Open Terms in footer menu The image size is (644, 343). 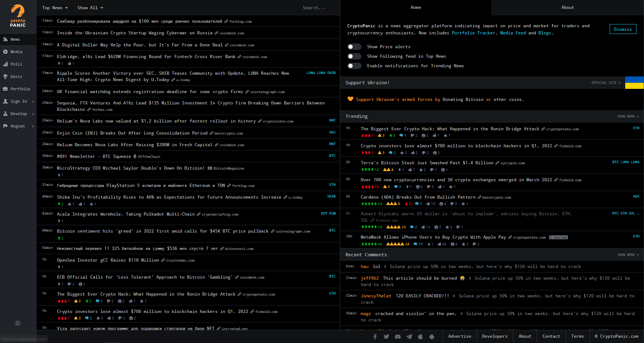(x=577, y=336)
